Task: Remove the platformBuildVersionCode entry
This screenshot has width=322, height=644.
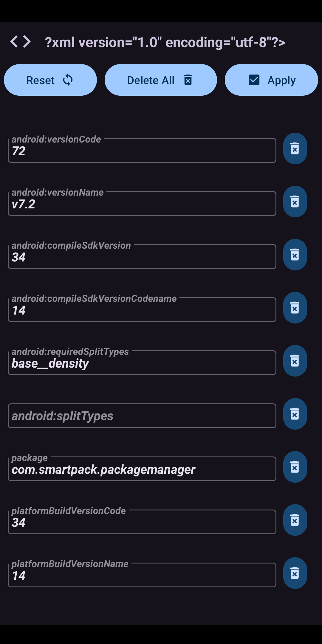Action: click(x=295, y=520)
